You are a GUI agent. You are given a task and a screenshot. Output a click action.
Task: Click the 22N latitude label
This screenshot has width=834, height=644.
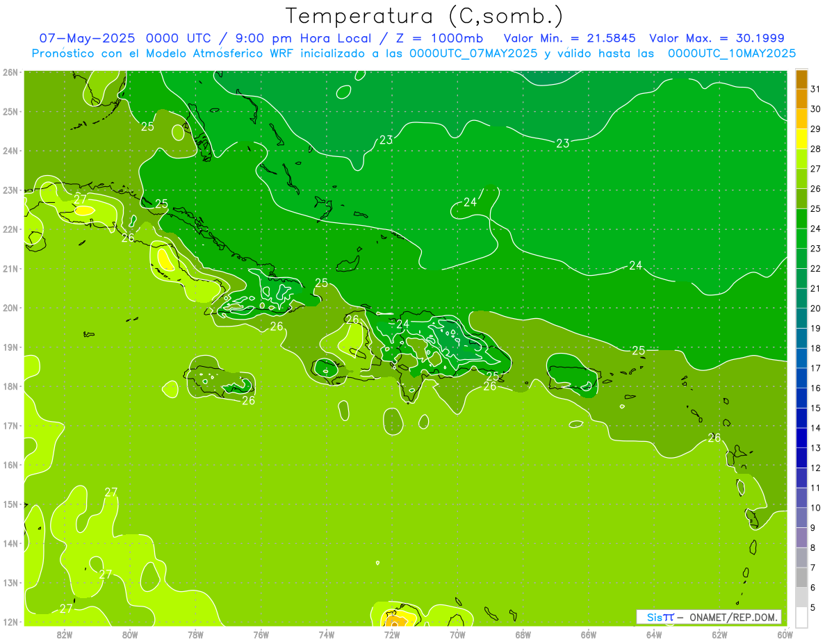(10, 229)
